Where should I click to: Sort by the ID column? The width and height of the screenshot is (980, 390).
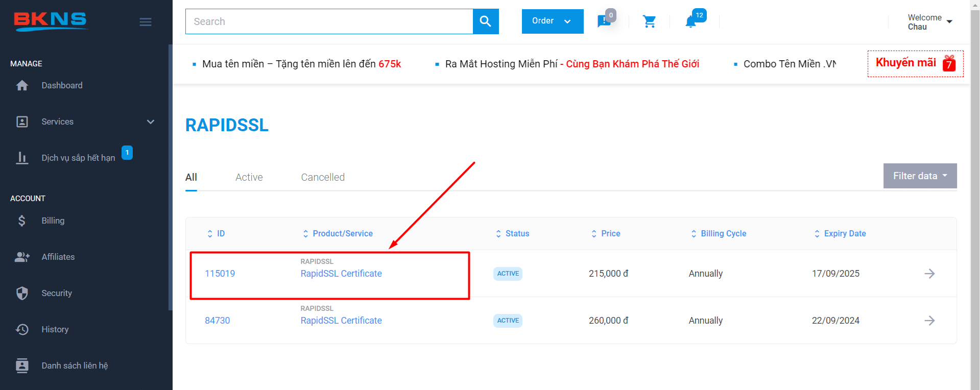pos(216,233)
